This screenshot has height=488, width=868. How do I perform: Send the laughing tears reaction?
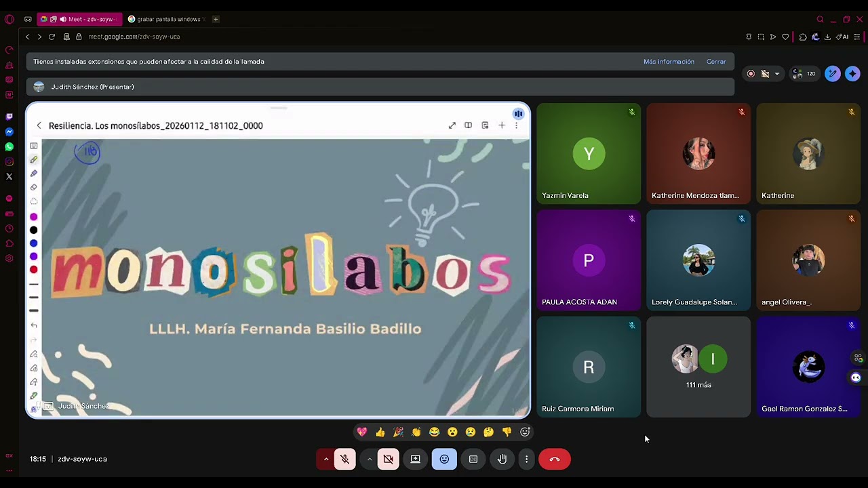[x=434, y=432]
